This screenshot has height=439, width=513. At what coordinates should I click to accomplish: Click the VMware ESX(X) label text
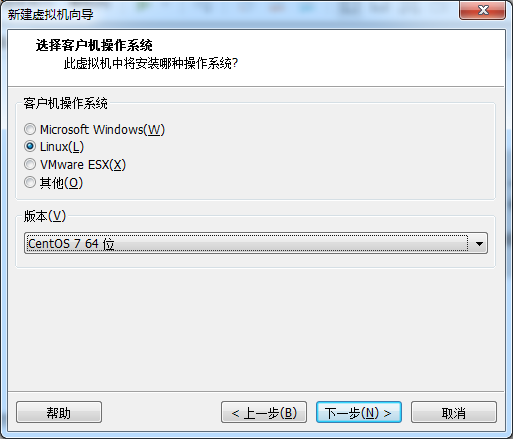tap(83, 164)
